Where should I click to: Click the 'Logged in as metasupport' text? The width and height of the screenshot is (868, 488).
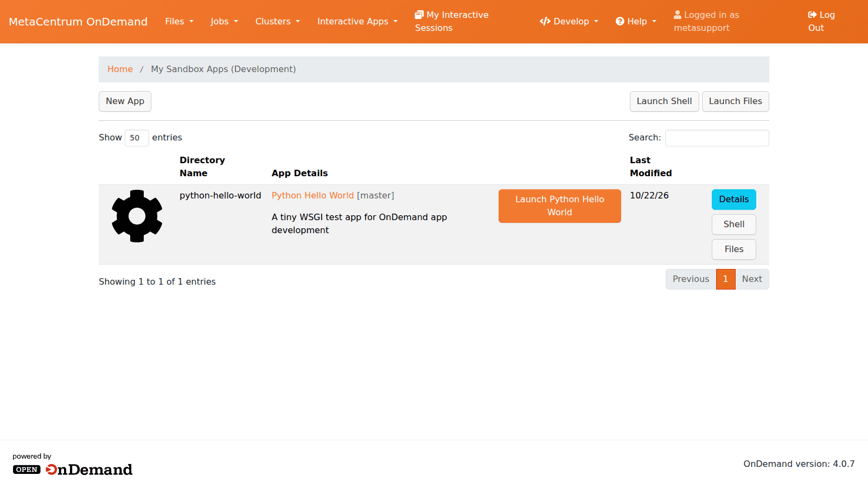706,22
